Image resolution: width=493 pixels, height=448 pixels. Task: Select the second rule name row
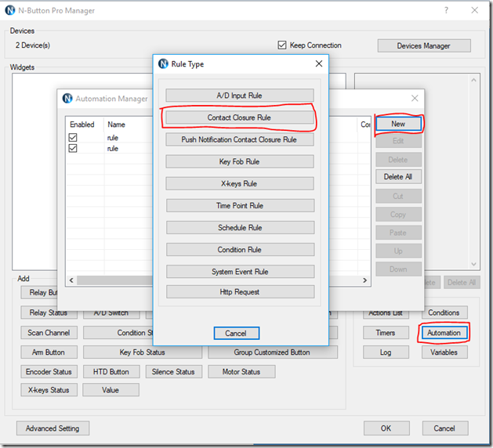113,148
